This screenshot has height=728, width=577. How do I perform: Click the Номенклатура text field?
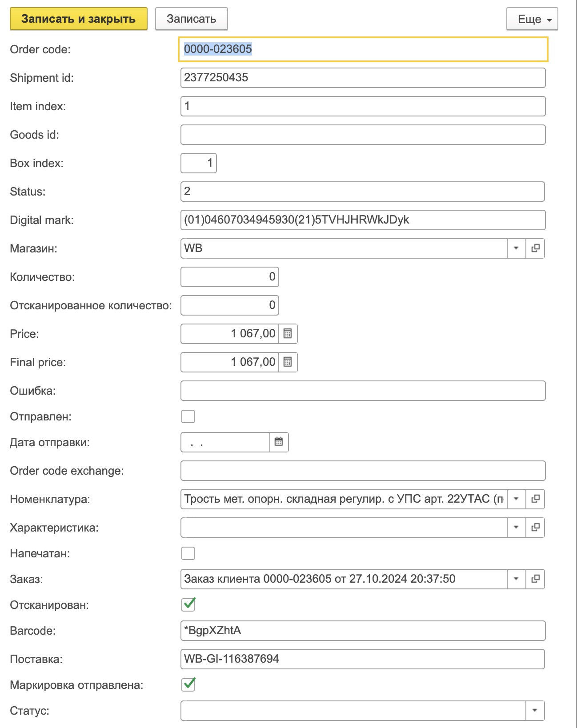pos(344,499)
